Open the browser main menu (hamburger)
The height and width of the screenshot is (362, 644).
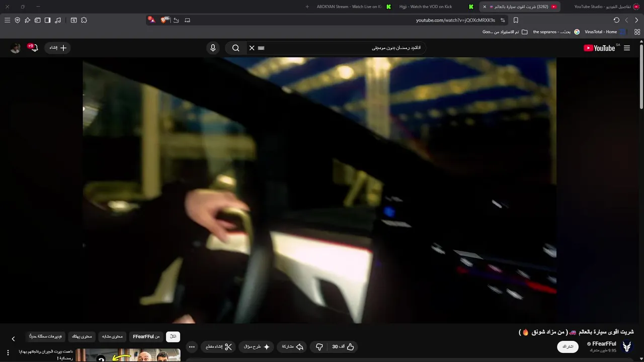click(x=7, y=20)
